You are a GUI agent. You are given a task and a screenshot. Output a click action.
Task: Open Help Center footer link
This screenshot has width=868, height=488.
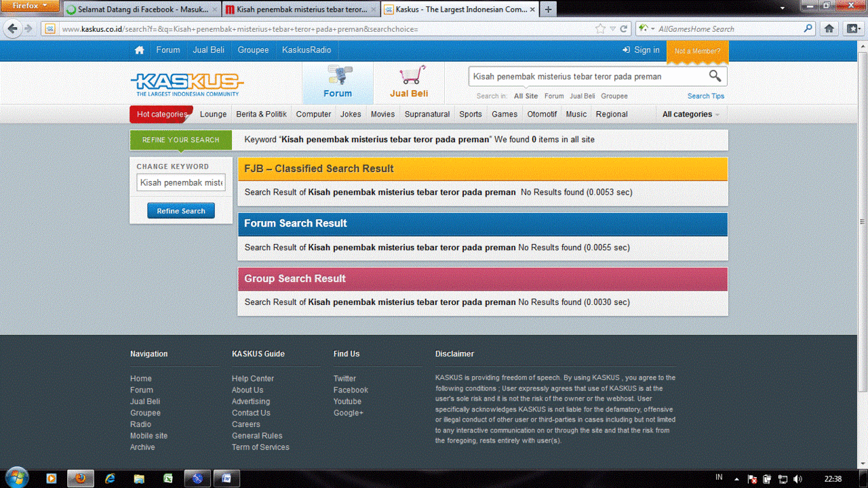click(253, 378)
